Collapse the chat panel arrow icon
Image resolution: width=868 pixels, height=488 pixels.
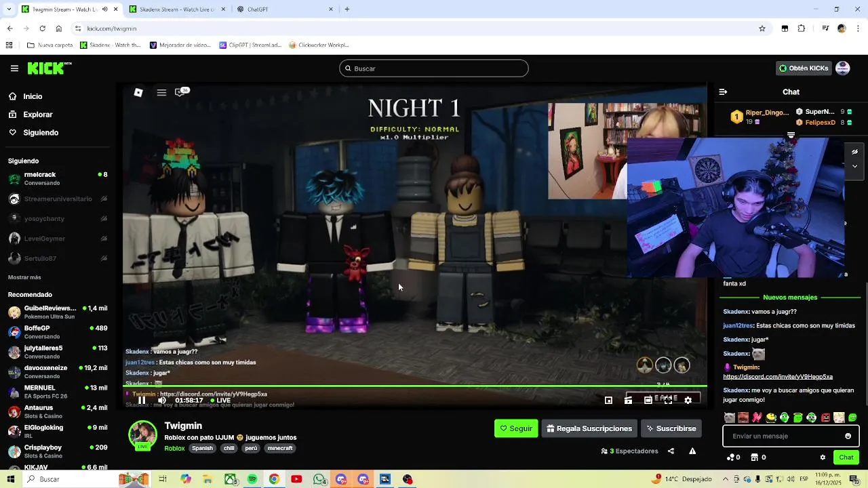723,91
